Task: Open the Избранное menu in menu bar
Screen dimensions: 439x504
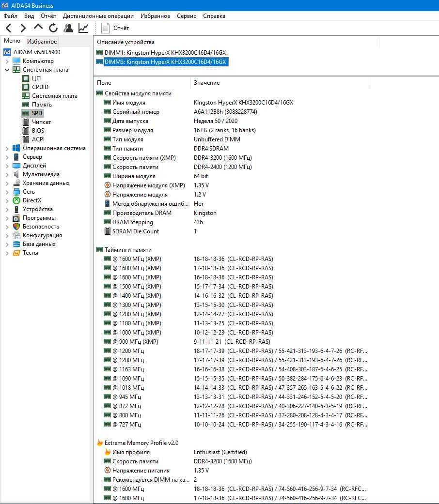Action: coord(155,16)
